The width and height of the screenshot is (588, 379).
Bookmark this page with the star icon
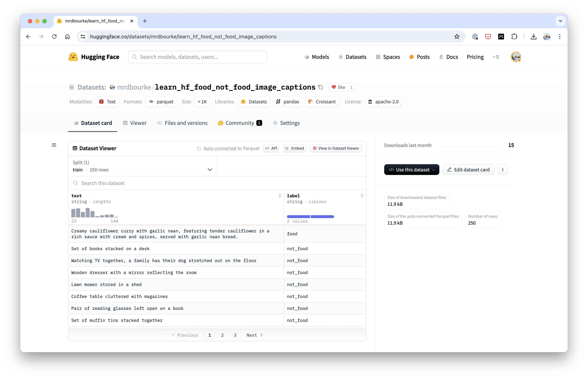point(457,37)
